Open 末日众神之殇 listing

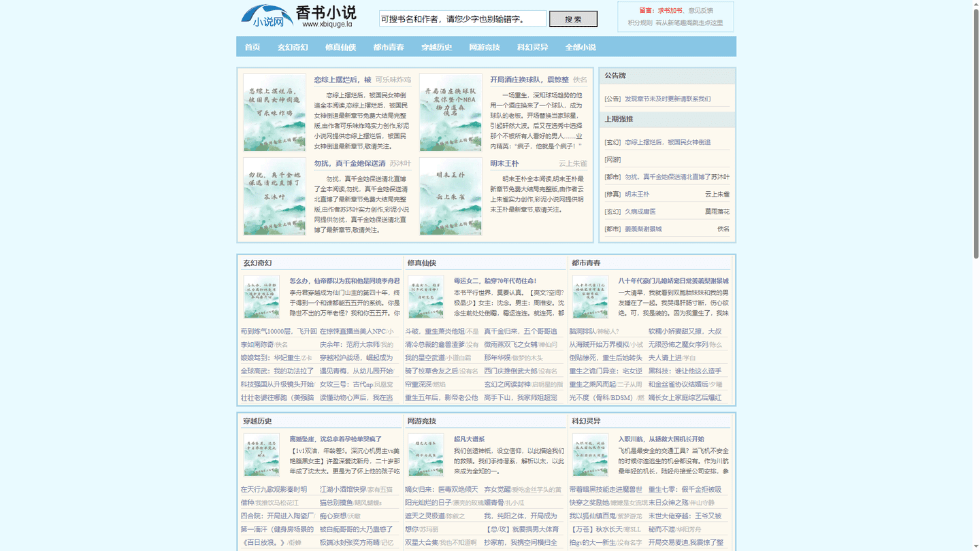pos(668,503)
